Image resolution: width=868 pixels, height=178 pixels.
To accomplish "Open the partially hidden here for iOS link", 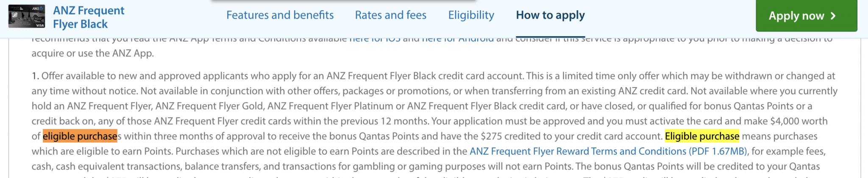I will (x=375, y=40).
